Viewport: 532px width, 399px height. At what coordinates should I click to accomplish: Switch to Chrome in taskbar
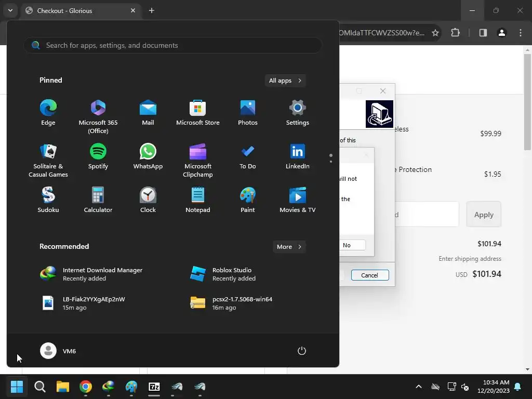point(86,387)
